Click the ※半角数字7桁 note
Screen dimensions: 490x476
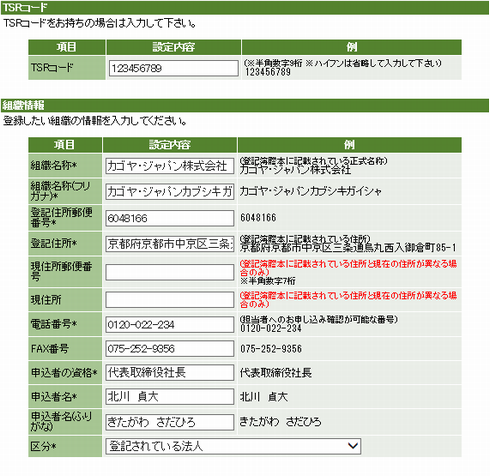[268, 281]
